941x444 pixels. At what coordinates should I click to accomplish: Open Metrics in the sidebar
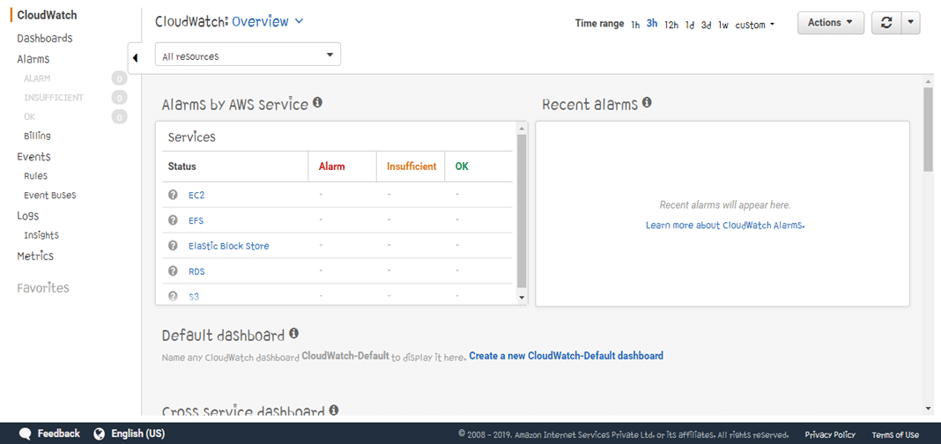click(x=35, y=256)
